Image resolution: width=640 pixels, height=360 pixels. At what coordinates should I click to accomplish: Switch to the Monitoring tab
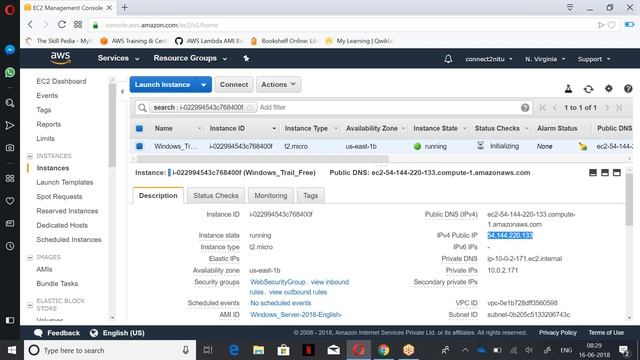(271, 196)
